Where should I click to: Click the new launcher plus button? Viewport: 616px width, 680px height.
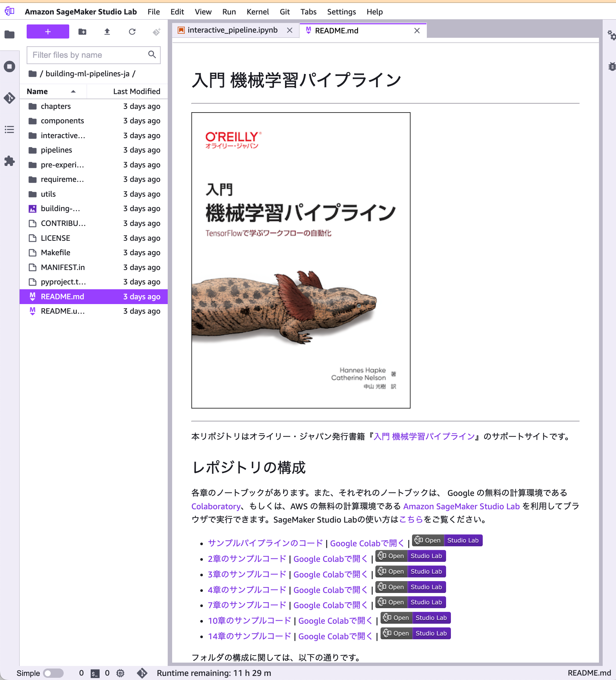(48, 31)
